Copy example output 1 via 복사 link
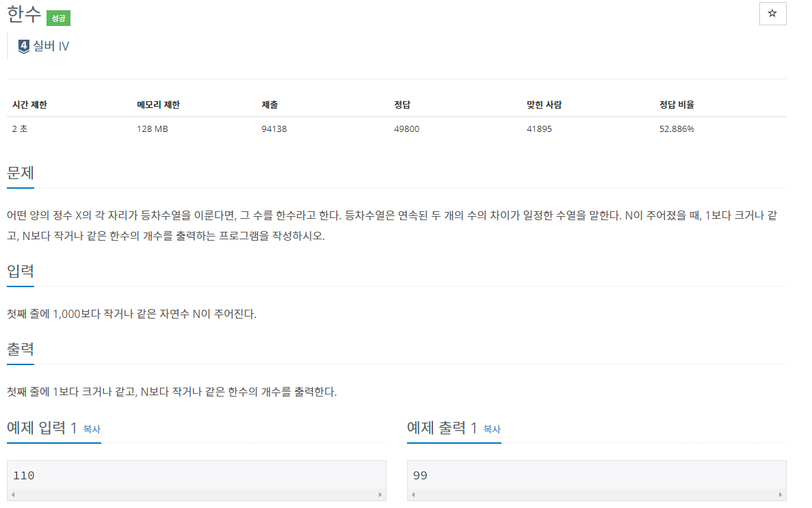 [492, 429]
